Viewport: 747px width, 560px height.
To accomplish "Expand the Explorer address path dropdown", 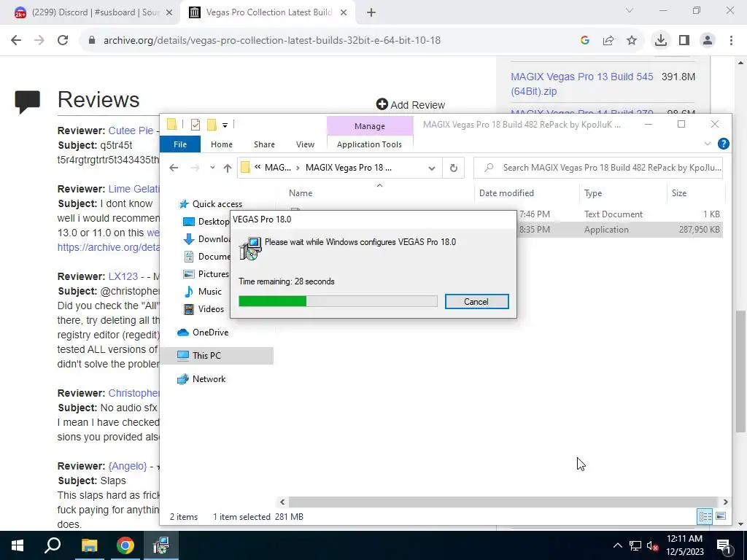I will pyautogui.click(x=432, y=168).
